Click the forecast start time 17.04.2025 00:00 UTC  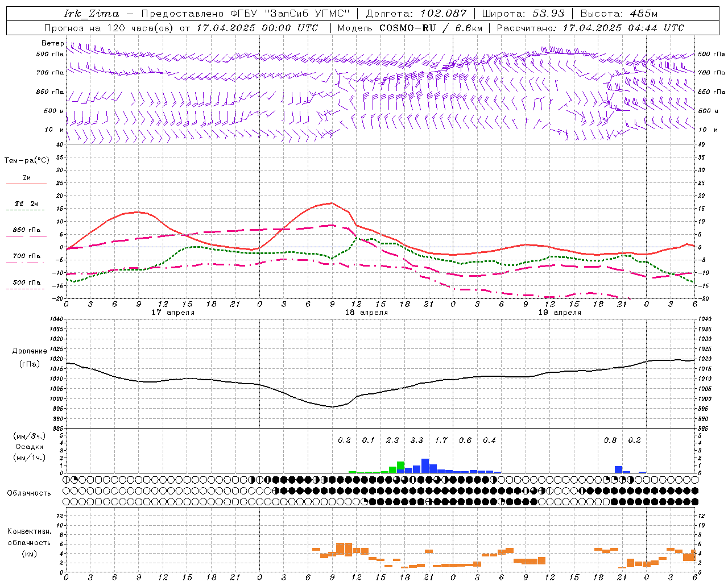257,28
